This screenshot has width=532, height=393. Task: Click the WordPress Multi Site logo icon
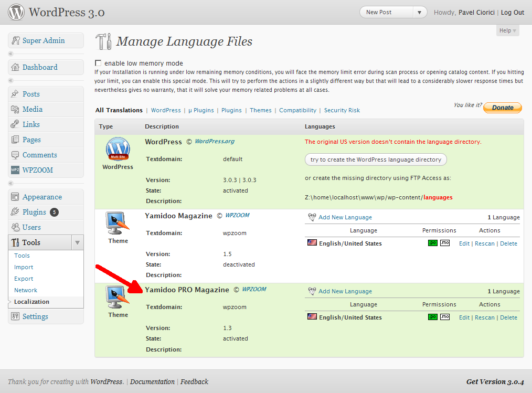point(118,148)
